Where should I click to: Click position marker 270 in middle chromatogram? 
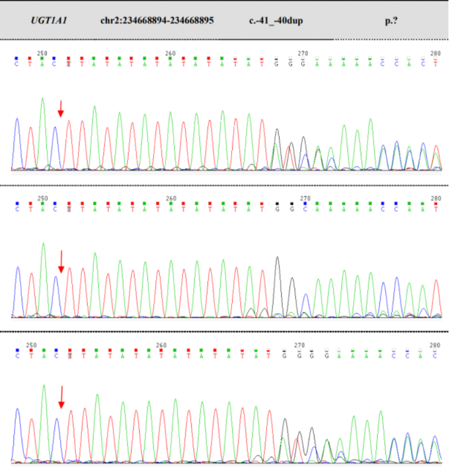pos(305,198)
